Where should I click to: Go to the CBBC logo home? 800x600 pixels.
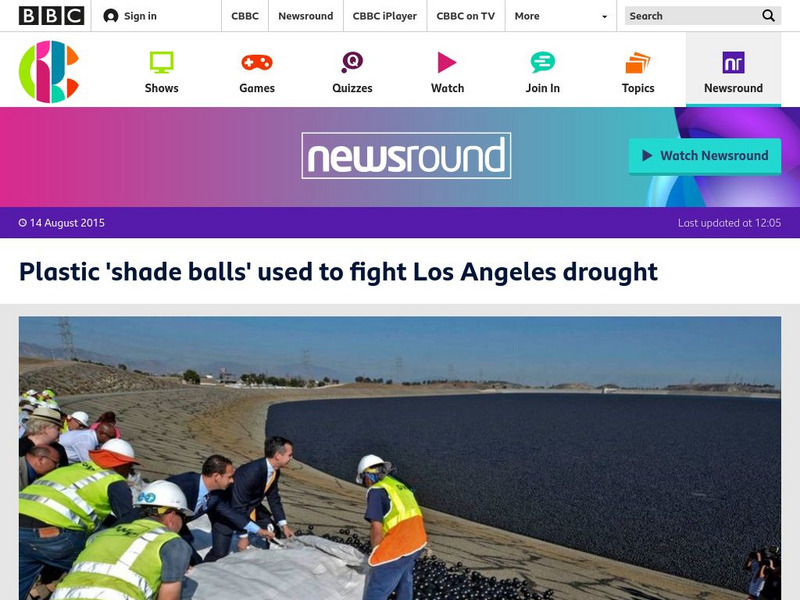pos(49,71)
